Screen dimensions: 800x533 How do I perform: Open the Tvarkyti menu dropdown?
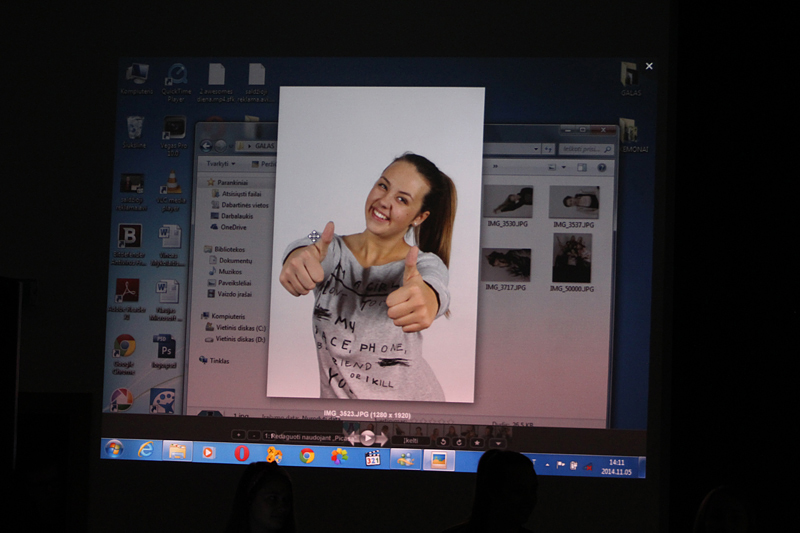[x=220, y=164]
